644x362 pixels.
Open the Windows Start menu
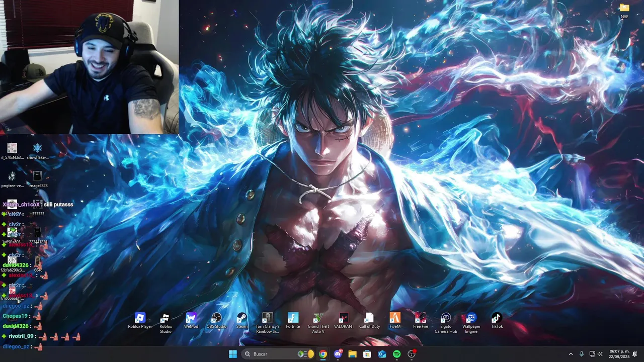tap(233, 354)
